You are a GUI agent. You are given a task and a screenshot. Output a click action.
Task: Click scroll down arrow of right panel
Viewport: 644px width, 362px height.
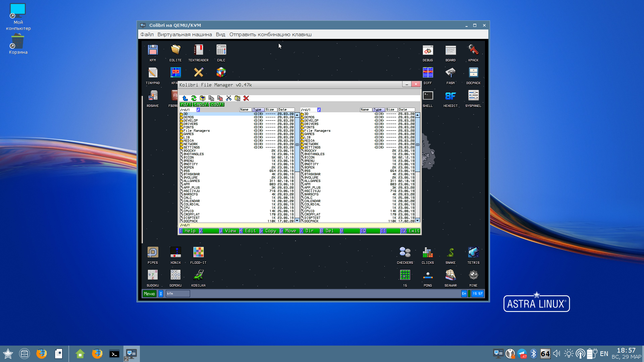point(418,220)
